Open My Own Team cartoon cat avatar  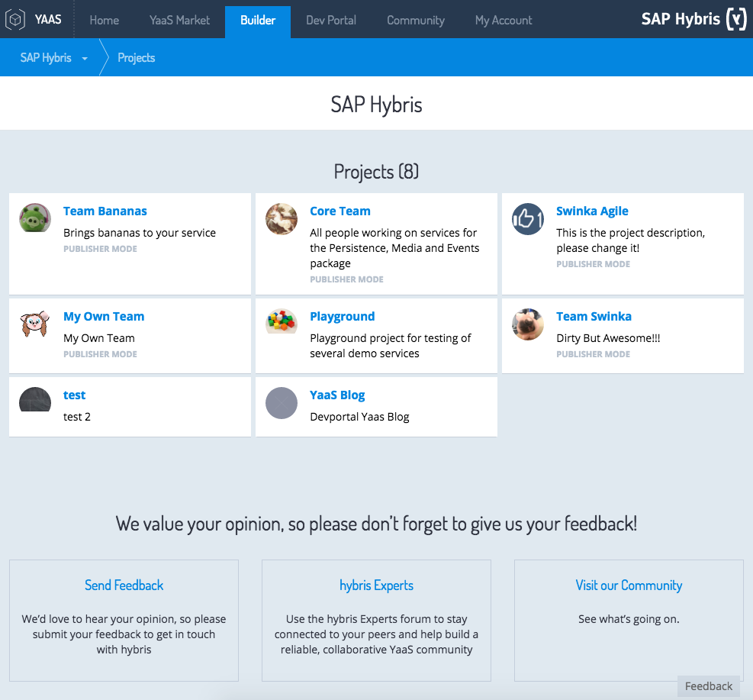35,324
